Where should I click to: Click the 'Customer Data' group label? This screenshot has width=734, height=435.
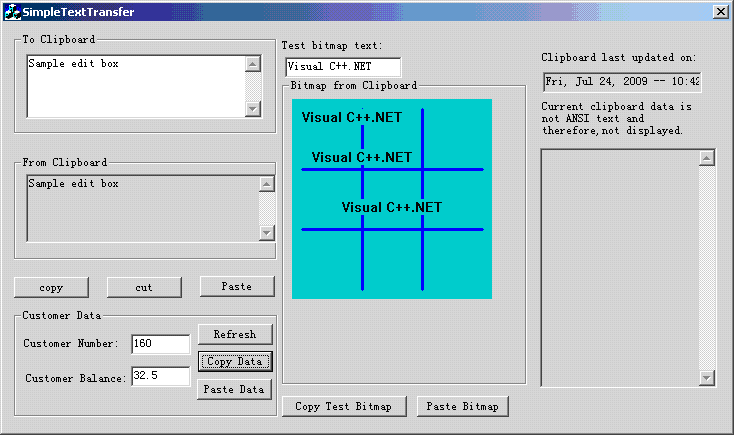62,316
